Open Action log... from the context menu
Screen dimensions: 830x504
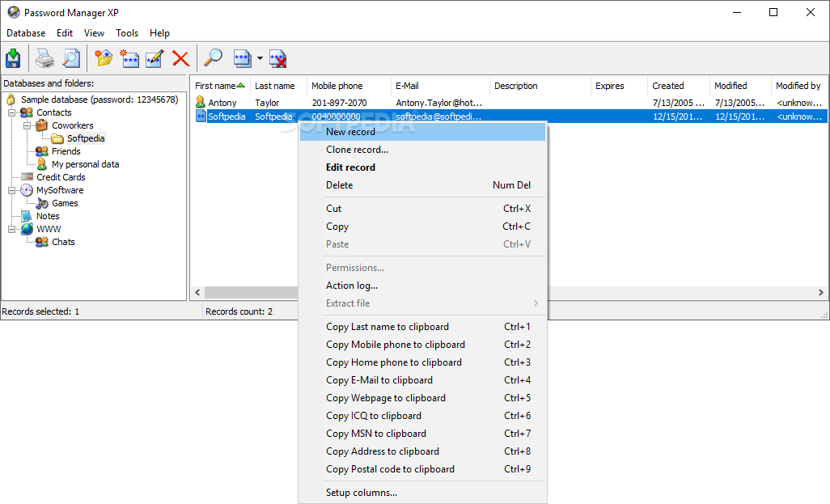[x=422, y=286]
